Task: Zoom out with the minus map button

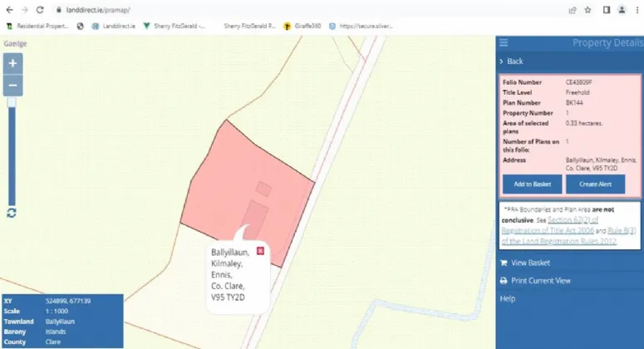Action: 12,85
